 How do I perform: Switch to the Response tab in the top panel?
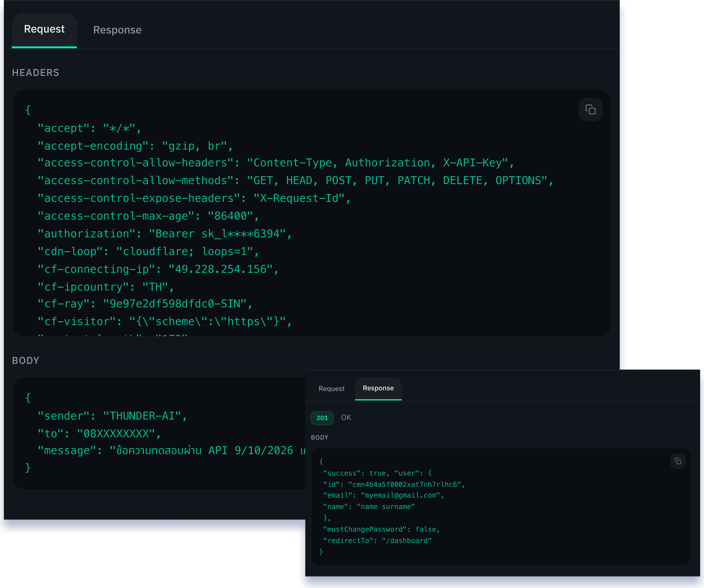pos(117,30)
